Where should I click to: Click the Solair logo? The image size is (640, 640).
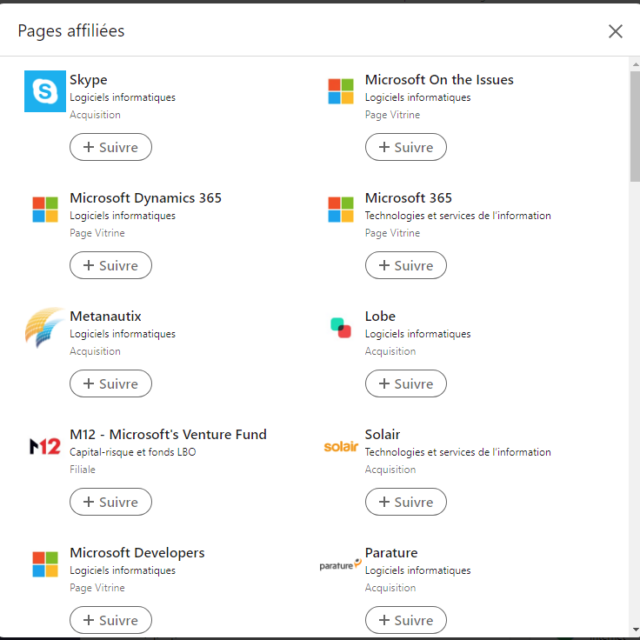click(341, 447)
